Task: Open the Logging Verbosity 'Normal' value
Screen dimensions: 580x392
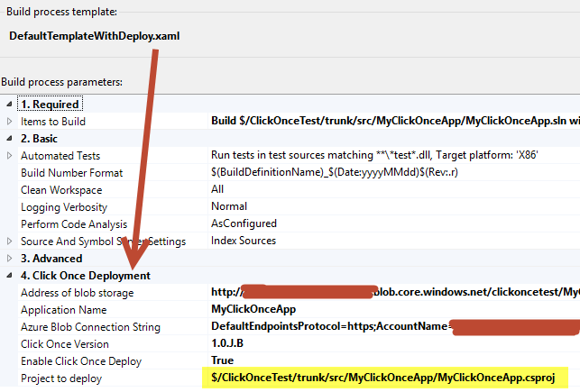Action: (230, 207)
